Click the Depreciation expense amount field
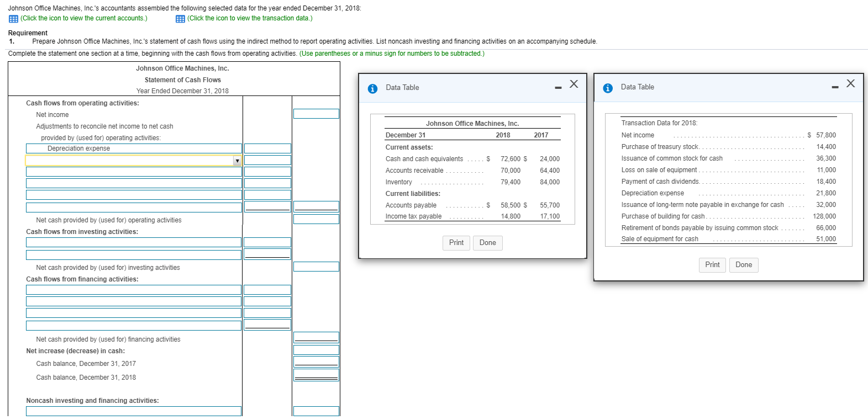Viewport: 868px width, 420px height. [x=267, y=148]
